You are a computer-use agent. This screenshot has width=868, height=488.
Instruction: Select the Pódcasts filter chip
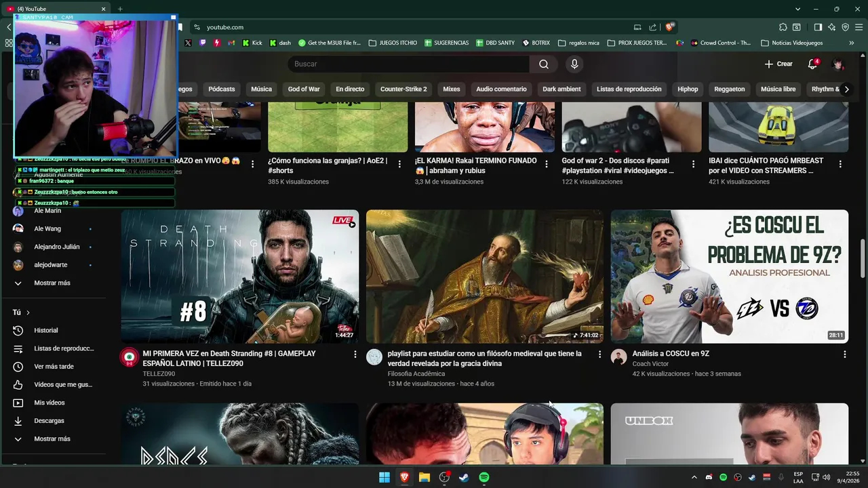[x=222, y=89]
